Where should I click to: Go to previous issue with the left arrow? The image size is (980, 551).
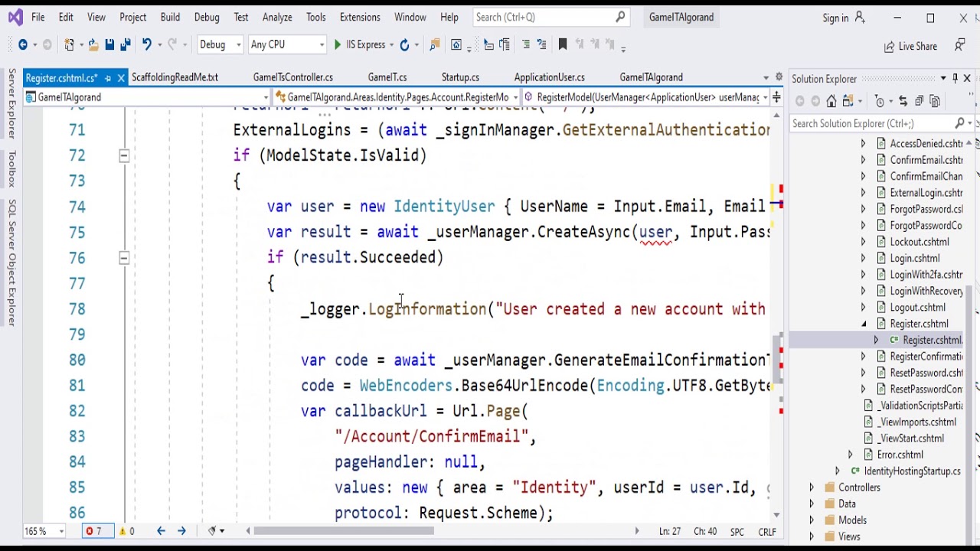161,531
